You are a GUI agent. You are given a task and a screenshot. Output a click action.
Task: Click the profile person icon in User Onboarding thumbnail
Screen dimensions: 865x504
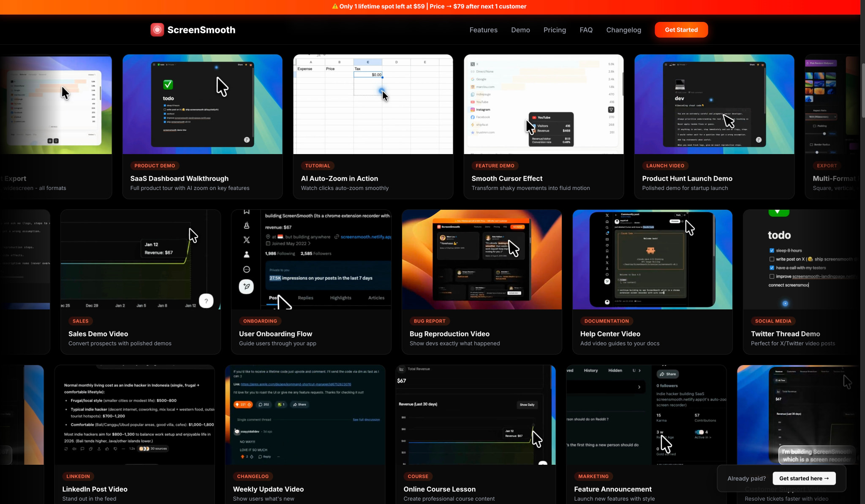point(247,255)
